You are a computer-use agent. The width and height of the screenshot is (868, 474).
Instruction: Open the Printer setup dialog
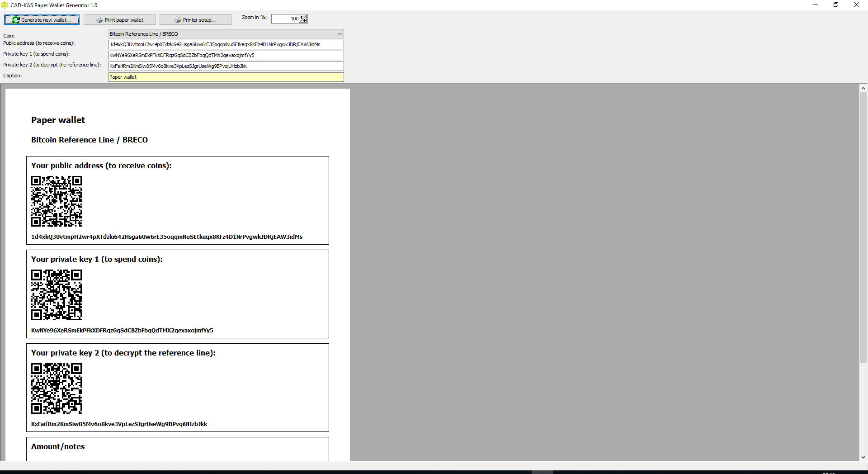coord(195,20)
